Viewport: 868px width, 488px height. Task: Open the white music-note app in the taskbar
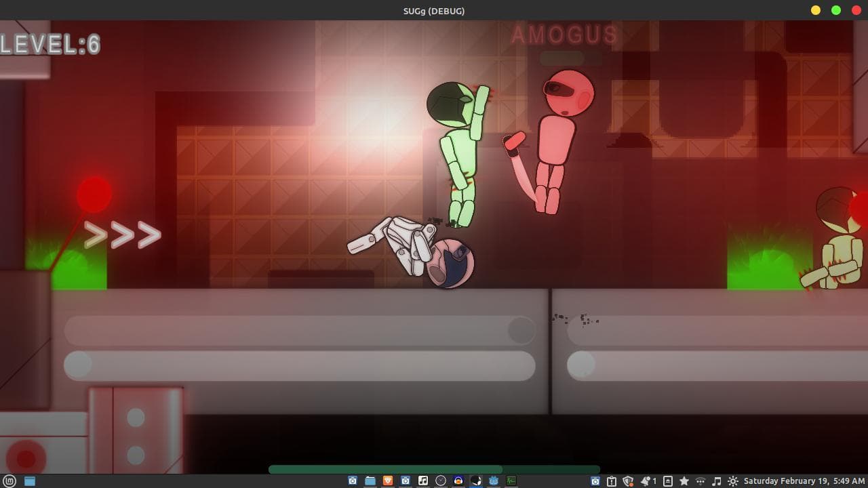click(x=423, y=481)
